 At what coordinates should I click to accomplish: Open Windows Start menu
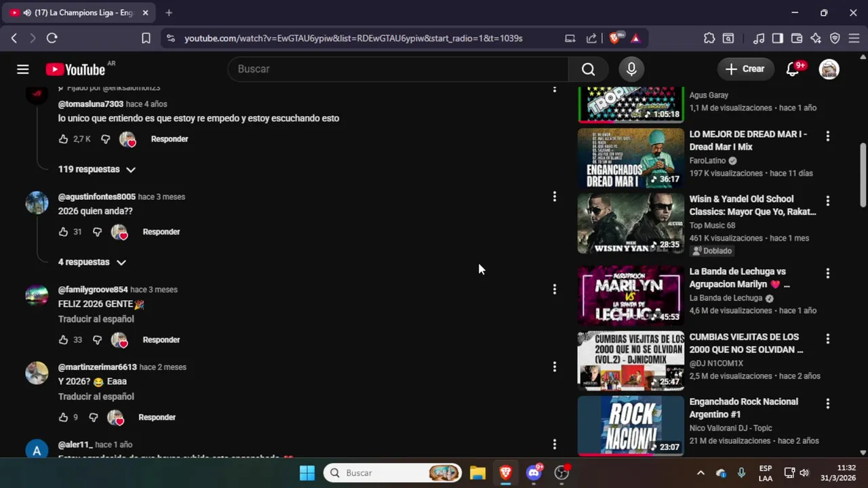307,473
